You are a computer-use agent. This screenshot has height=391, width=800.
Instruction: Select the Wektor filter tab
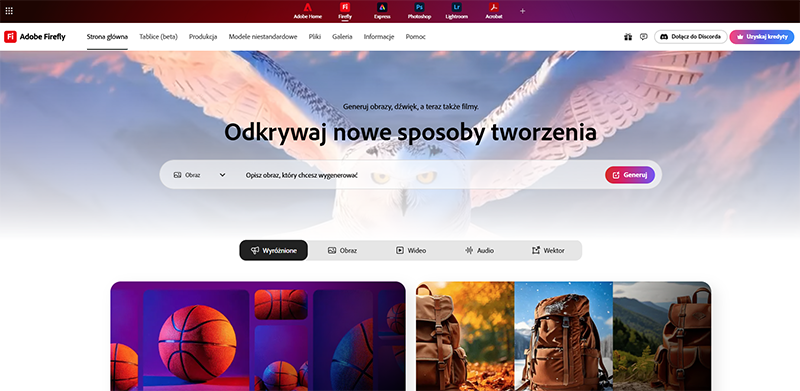click(548, 250)
